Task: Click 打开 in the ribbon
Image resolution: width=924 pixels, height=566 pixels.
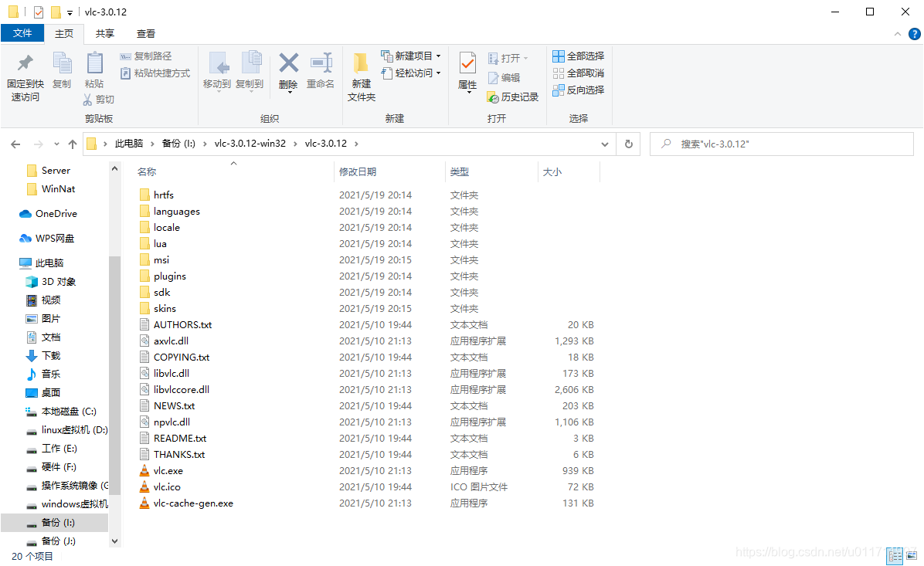Action: coord(508,59)
